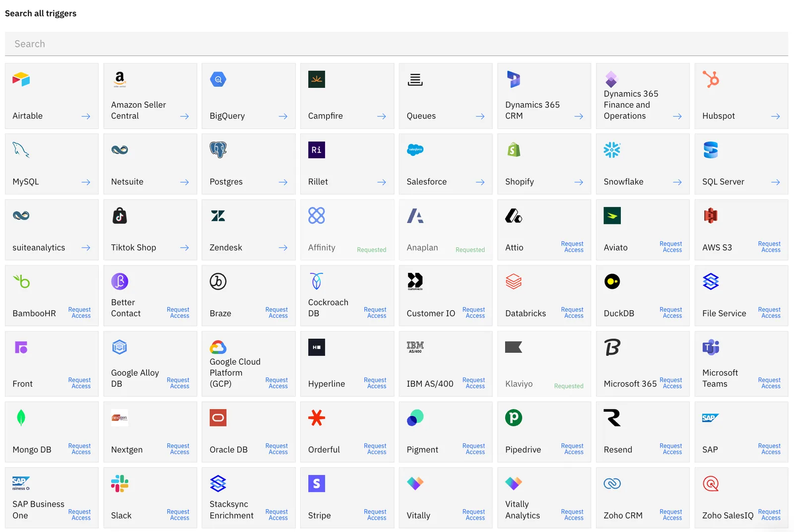
Task: Click the Queues lines icon
Action: [x=415, y=79]
